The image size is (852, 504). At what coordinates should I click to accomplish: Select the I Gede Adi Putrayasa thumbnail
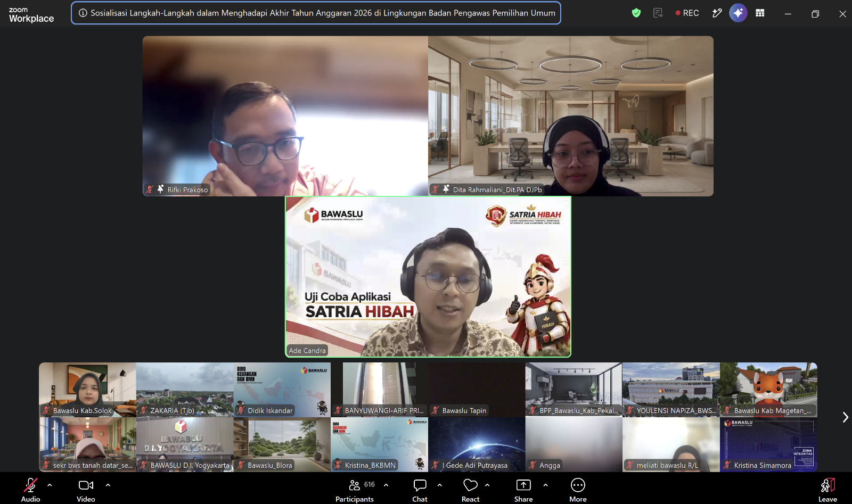(x=477, y=444)
